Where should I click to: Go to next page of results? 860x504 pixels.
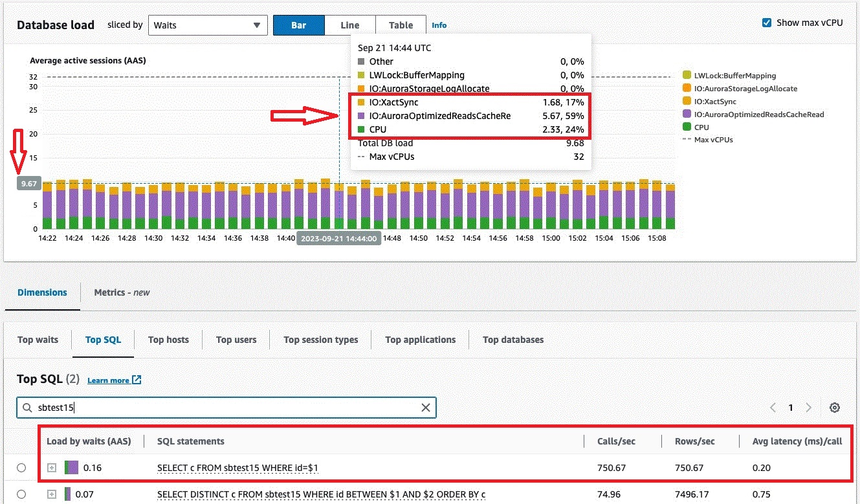pos(809,408)
